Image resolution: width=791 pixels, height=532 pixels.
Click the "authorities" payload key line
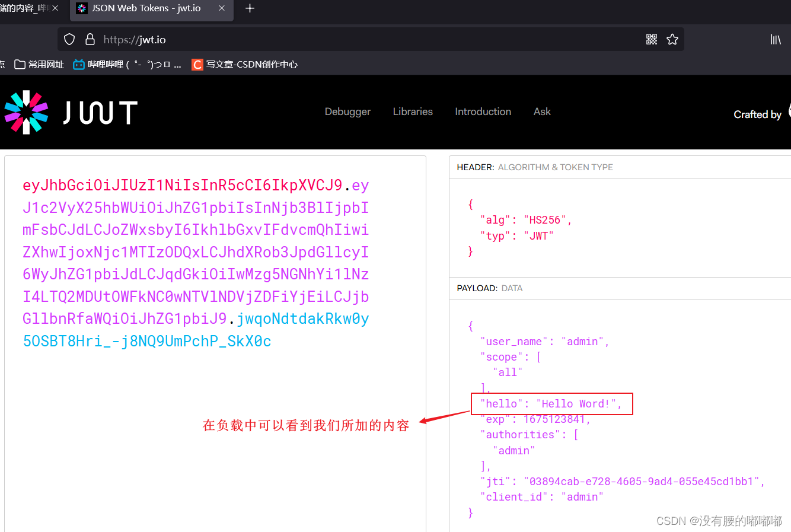click(x=529, y=435)
